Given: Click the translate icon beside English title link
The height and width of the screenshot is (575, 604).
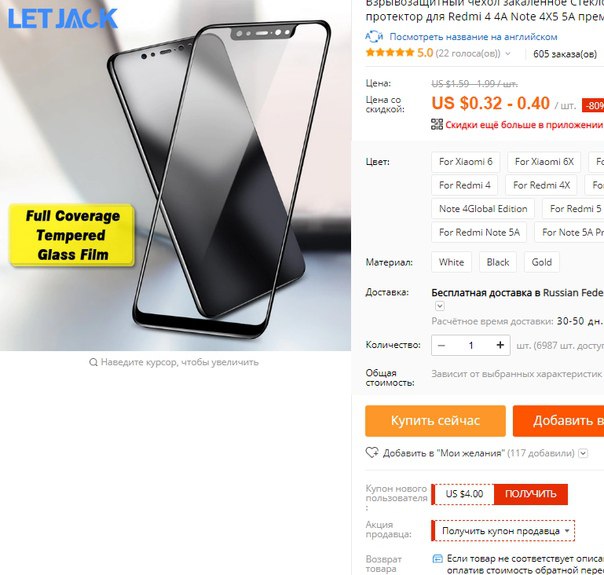Looking at the screenshot, I should pos(374,37).
